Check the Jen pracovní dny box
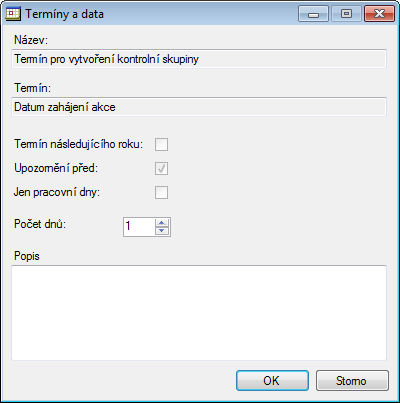The image size is (400, 403). 161,193
